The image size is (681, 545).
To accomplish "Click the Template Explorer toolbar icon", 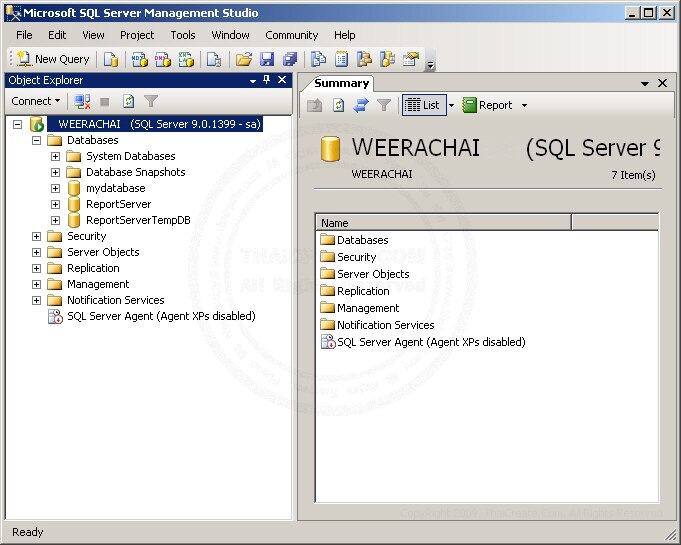I will point(387,59).
